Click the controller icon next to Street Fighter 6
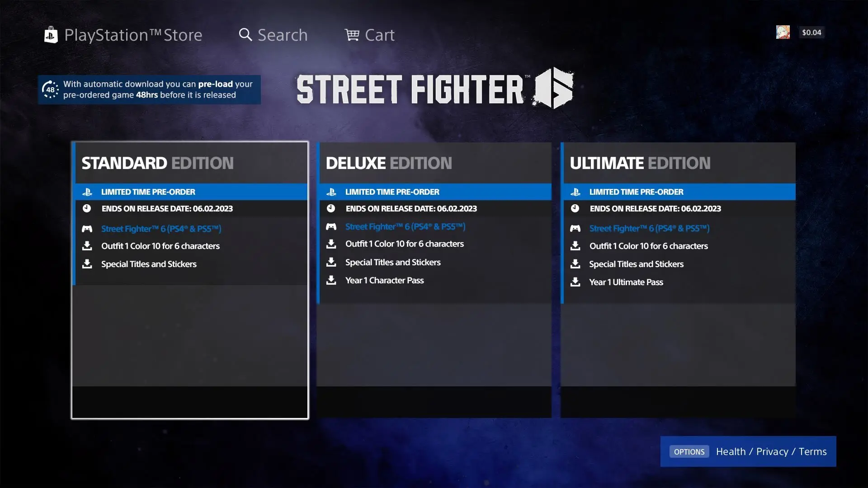 87,228
